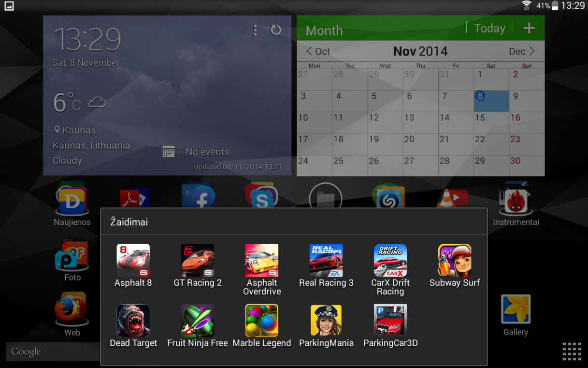
Task: Start Marble Legend game
Action: click(262, 321)
